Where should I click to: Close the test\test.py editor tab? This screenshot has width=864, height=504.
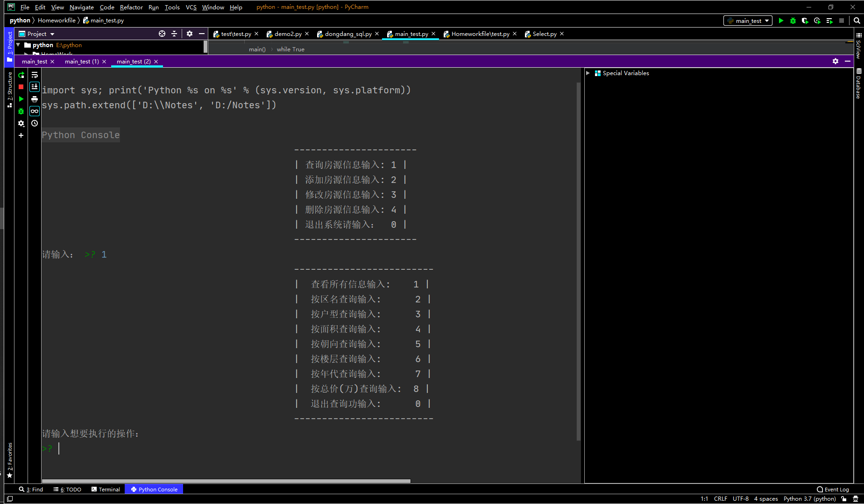pyautogui.click(x=256, y=34)
